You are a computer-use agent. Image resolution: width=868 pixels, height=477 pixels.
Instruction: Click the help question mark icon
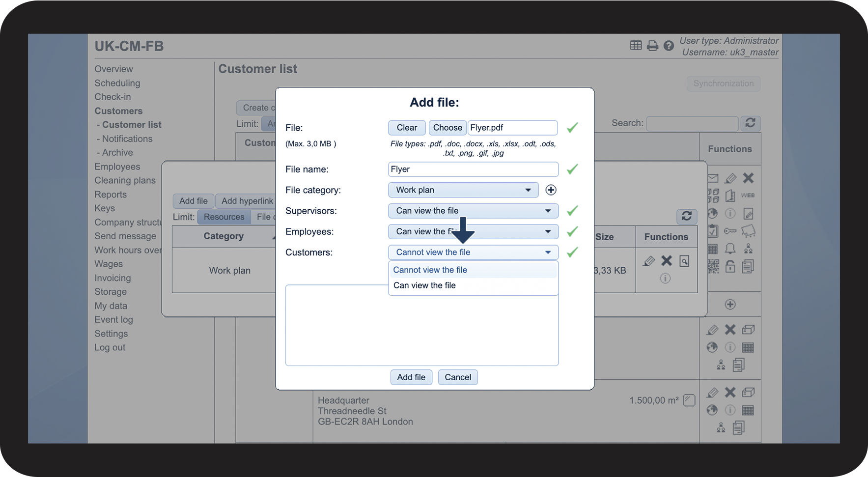point(668,46)
